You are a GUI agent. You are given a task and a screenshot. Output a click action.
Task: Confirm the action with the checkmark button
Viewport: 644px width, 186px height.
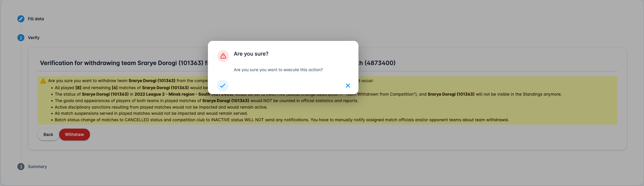tap(223, 86)
